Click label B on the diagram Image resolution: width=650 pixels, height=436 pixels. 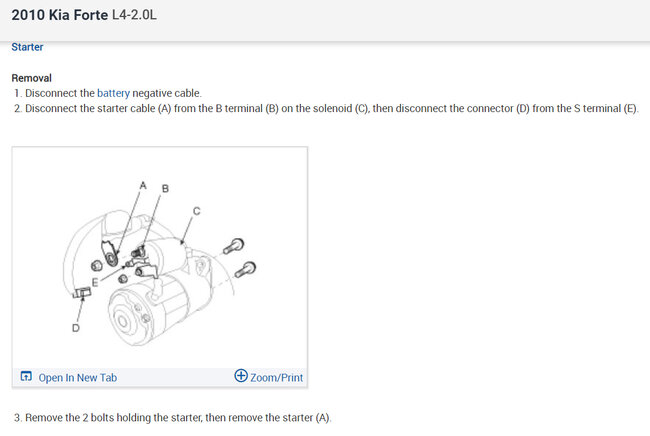coord(165,189)
